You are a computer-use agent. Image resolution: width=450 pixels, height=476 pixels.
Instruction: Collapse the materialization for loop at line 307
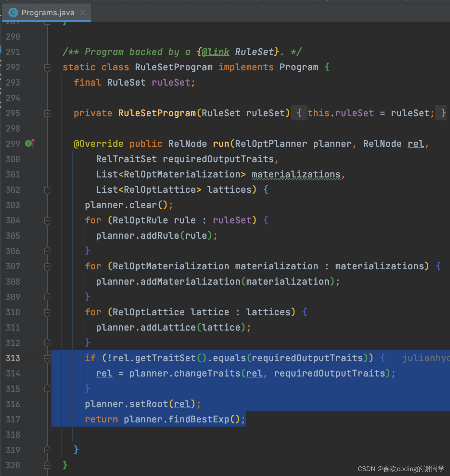pyautogui.click(x=48, y=267)
